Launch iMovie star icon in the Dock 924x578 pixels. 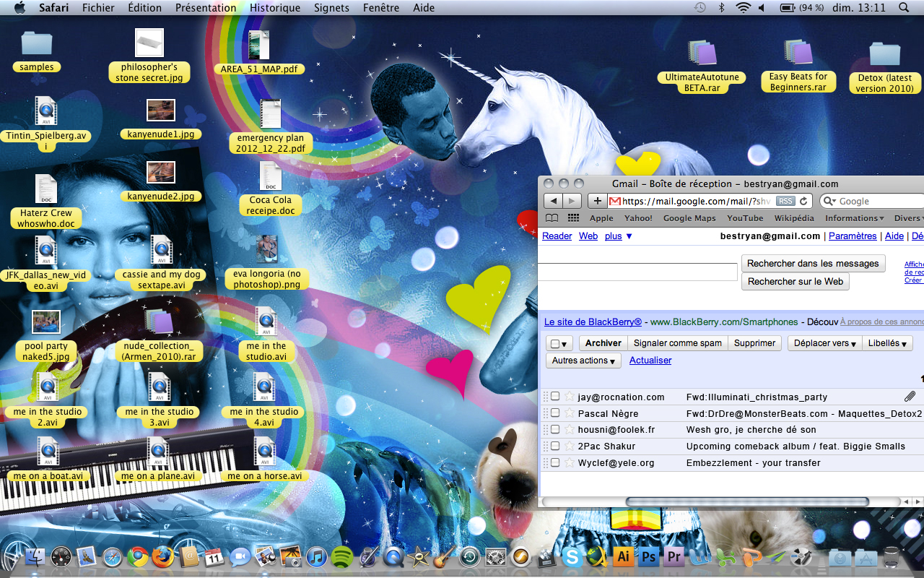point(418,557)
